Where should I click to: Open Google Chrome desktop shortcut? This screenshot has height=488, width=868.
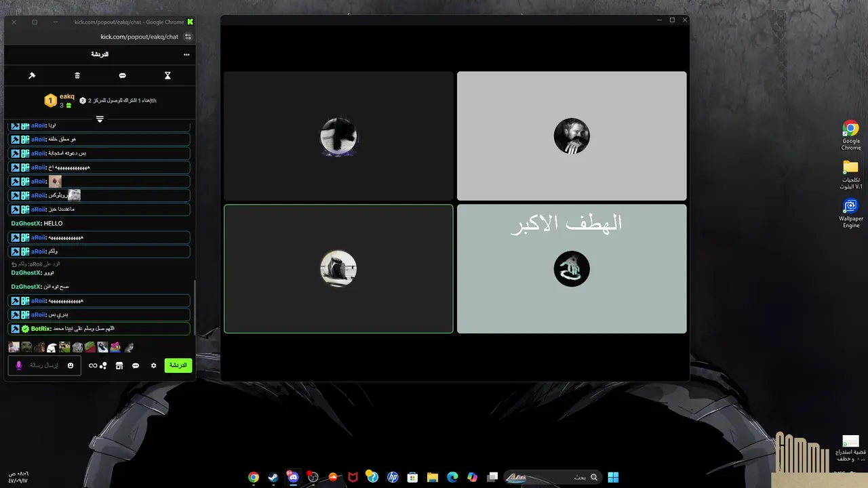pyautogui.click(x=851, y=136)
